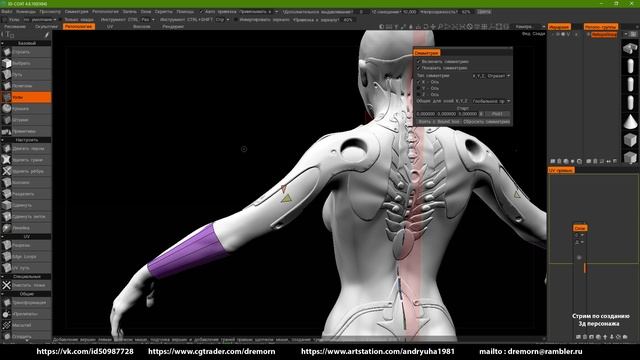Collapse the Базовый tool group

[2, 43]
